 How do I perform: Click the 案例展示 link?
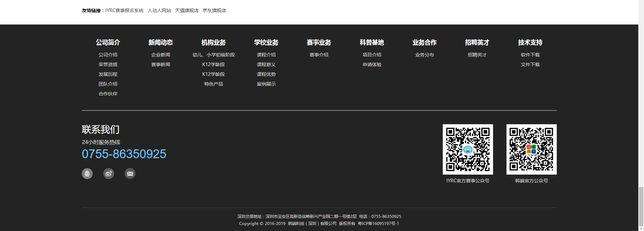pyautogui.click(x=266, y=84)
